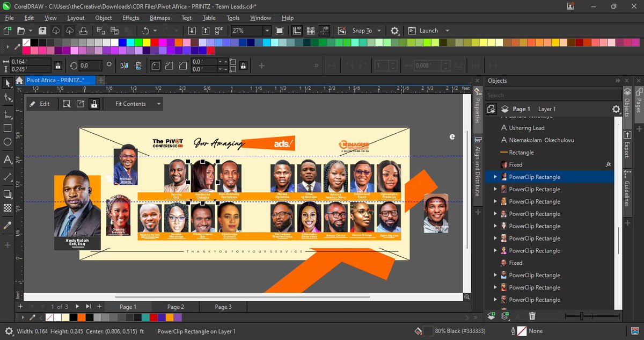Click Add new document tab plus button
Screen dimensions: 644x340
click(101, 80)
